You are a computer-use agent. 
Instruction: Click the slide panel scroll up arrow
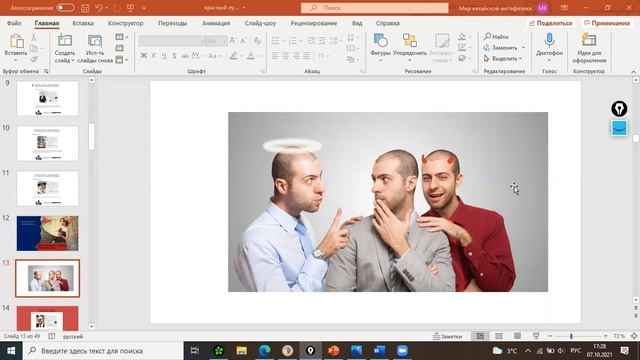91,80
